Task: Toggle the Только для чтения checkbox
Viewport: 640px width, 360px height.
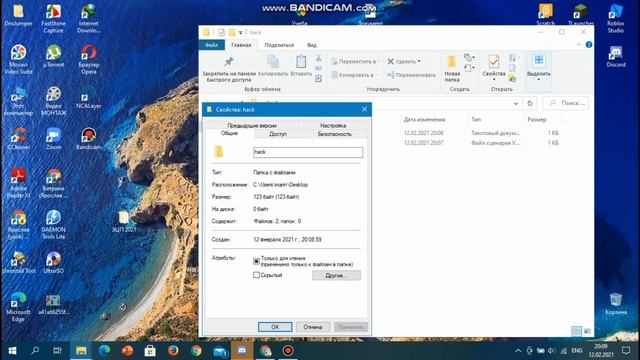Action: pyautogui.click(x=256, y=261)
